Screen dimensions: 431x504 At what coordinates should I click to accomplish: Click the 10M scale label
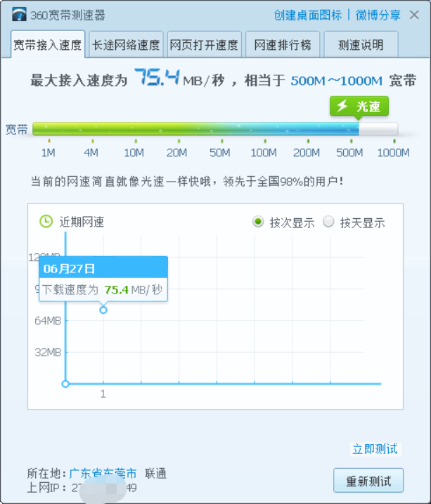134,152
